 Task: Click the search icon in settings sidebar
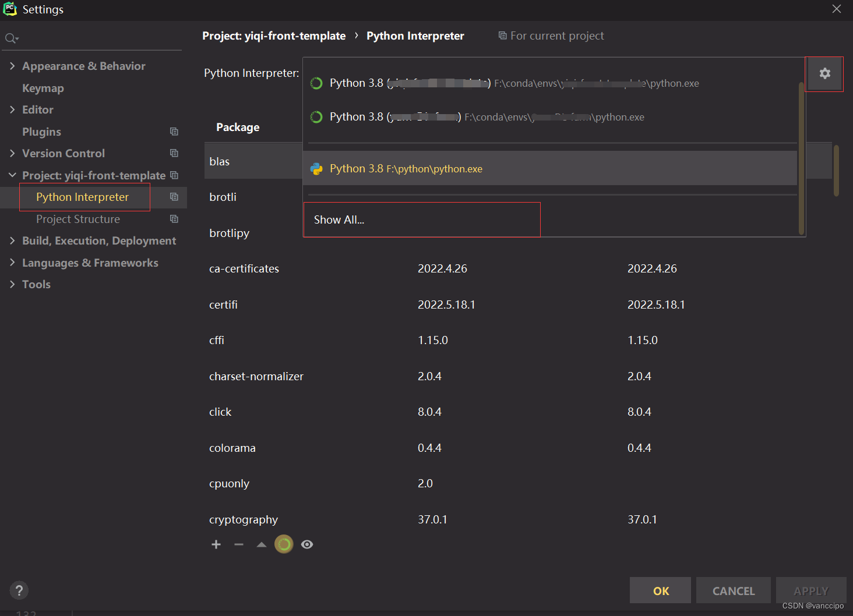click(x=11, y=38)
